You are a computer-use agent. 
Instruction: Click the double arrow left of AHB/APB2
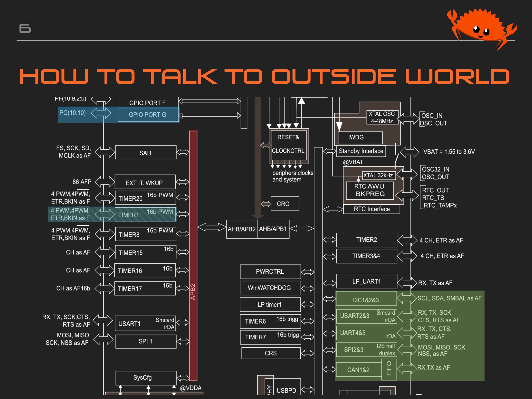[212, 227]
